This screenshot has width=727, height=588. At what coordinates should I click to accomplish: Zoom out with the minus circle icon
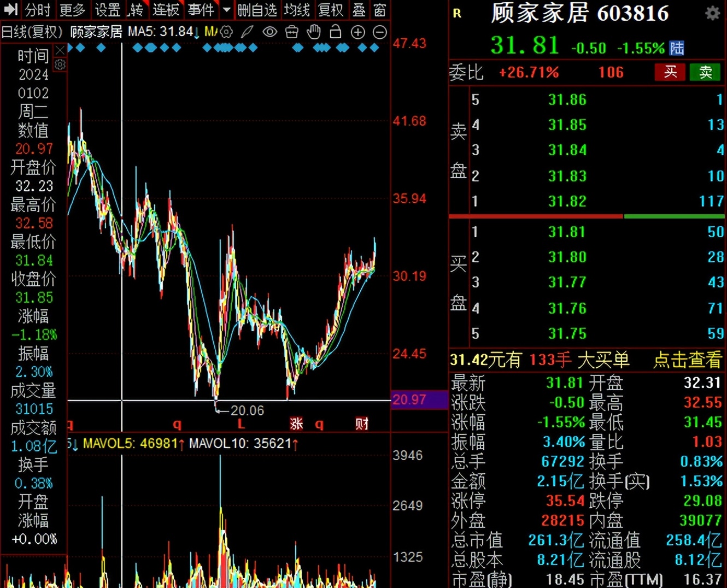click(x=380, y=32)
